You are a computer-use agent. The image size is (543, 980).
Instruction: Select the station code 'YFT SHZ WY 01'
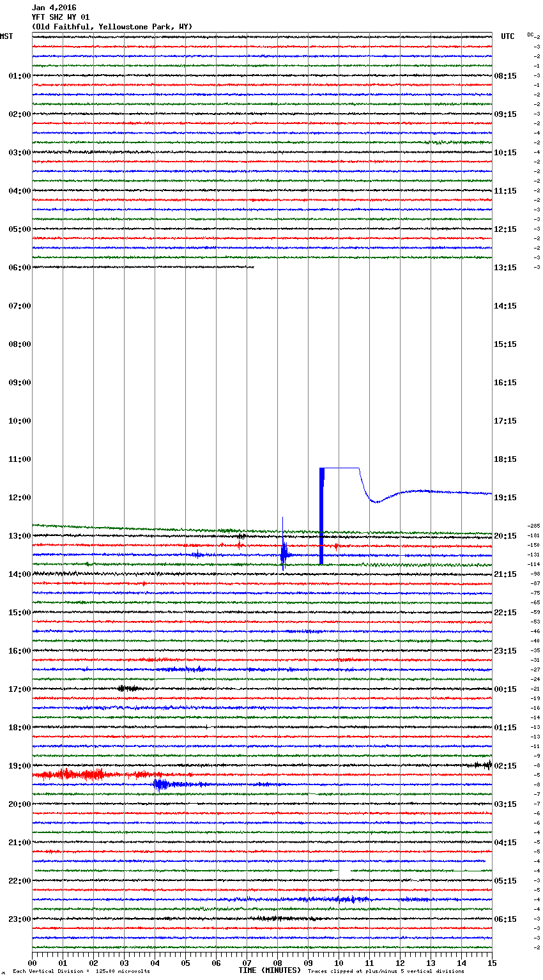coord(61,17)
